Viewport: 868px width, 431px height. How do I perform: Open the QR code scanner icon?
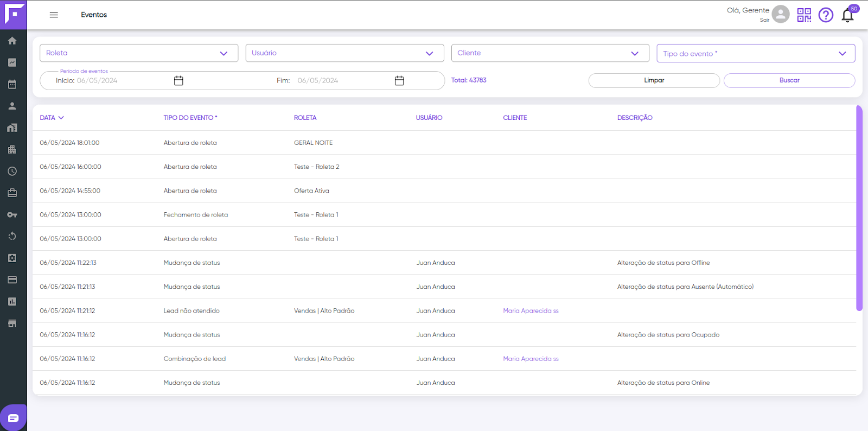coord(804,15)
